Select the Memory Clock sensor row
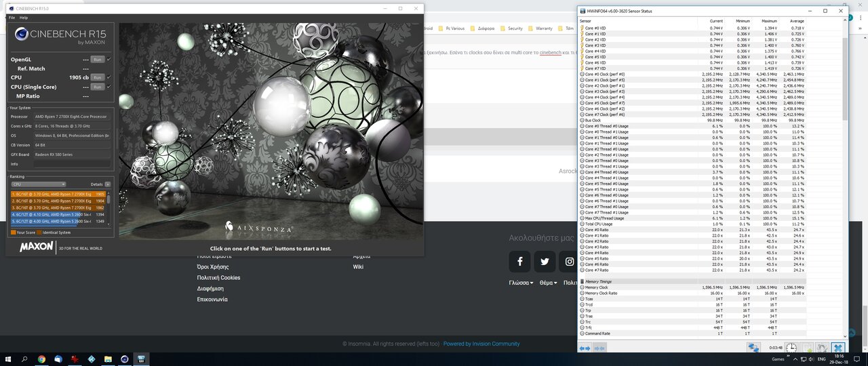Viewport: 868px width, 366px height. pyautogui.click(x=692, y=287)
